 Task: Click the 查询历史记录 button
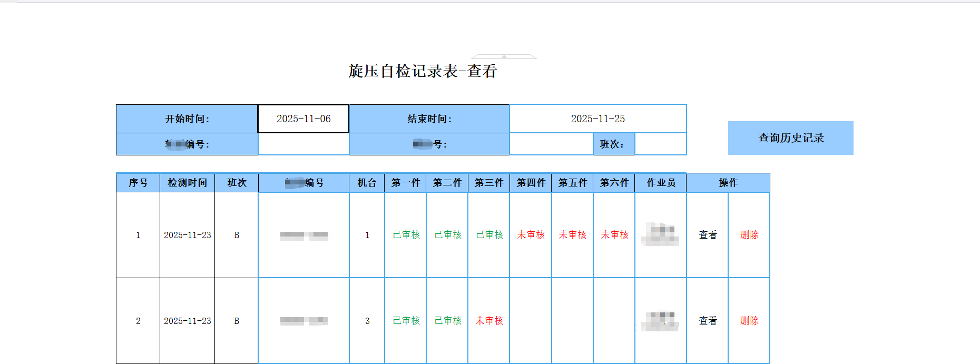pos(790,138)
